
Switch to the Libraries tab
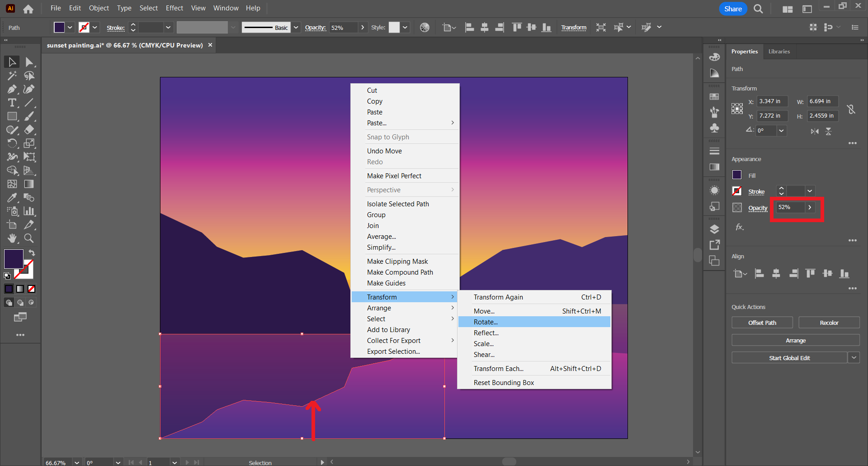[778, 51]
